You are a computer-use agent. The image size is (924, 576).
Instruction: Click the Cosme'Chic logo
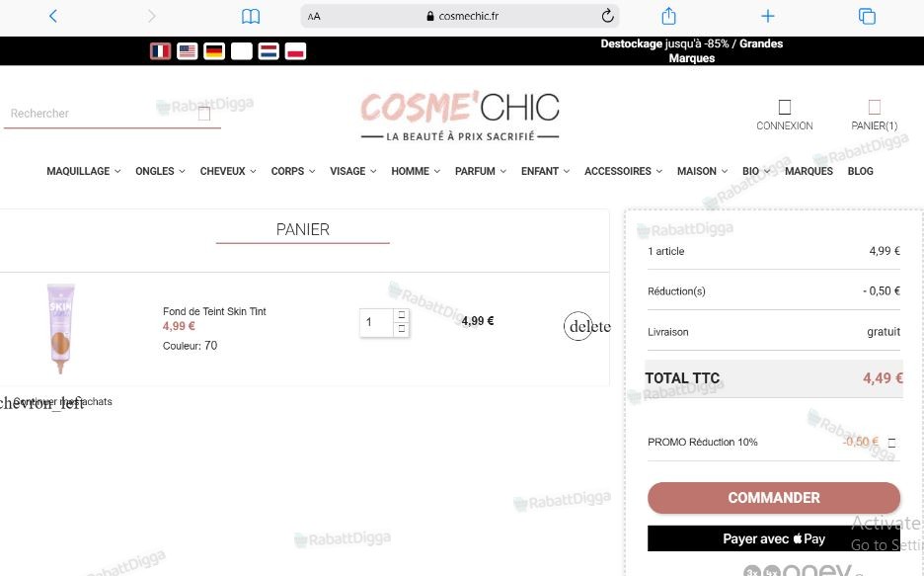click(460, 117)
